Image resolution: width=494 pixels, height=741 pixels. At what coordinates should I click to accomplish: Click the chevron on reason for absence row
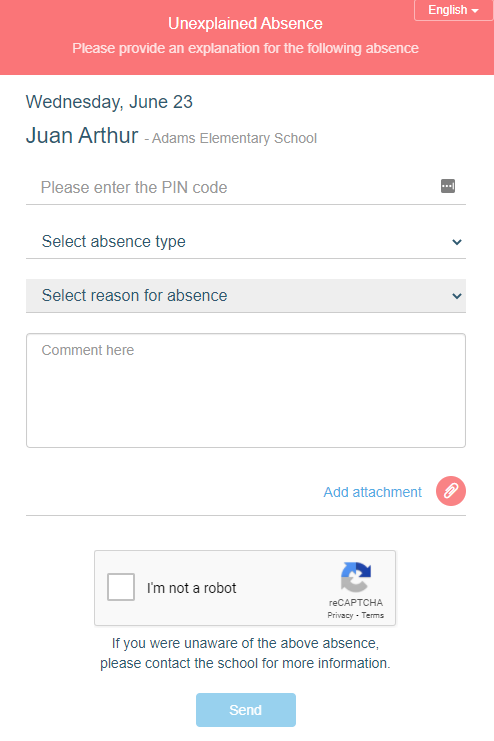point(457,296)
